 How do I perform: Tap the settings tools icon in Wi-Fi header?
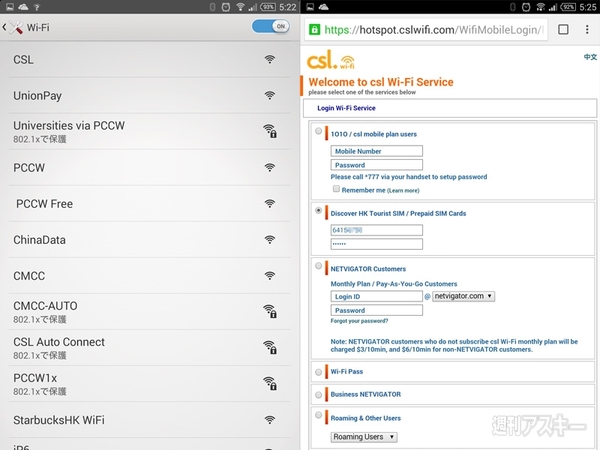click(x=16, y=27)
